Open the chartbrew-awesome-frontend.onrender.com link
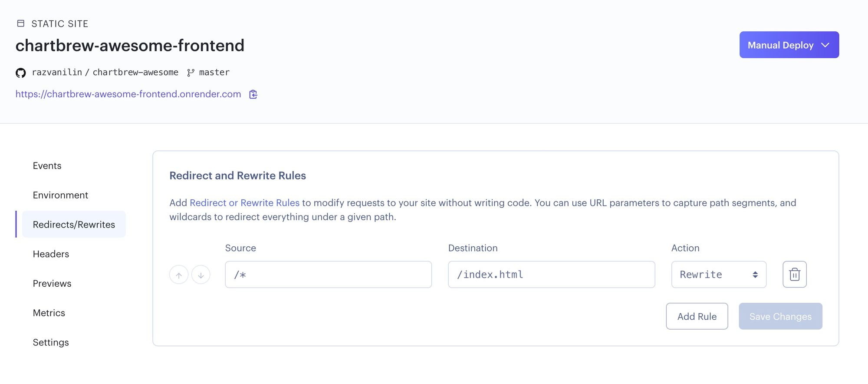The height and width of the screenshot is (384, 868). pyautogui.click(x=128, y=94)
